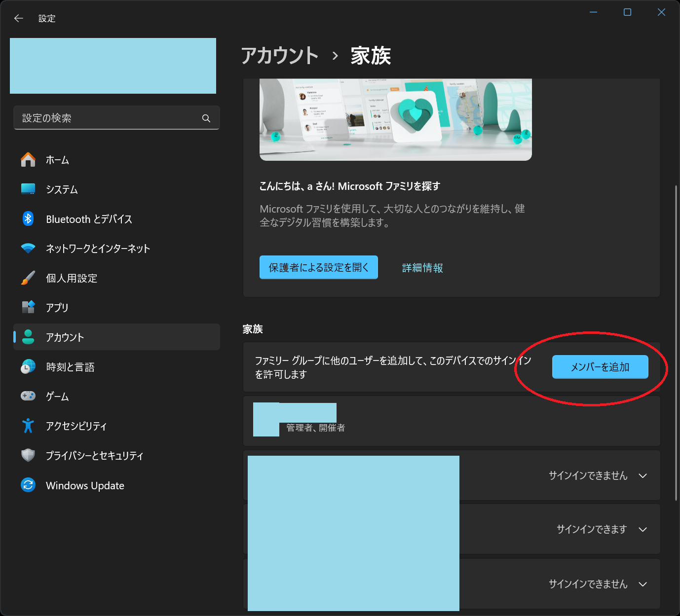The image size is (680, 616).
Task: Click the Microsoft Family banner image
Action: (396, 119)
